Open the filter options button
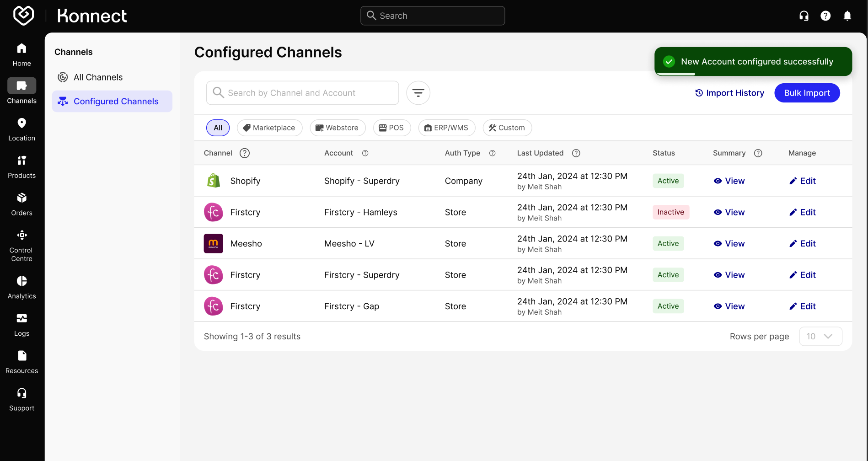Viewport: 868px width, 461px height. 418,93
